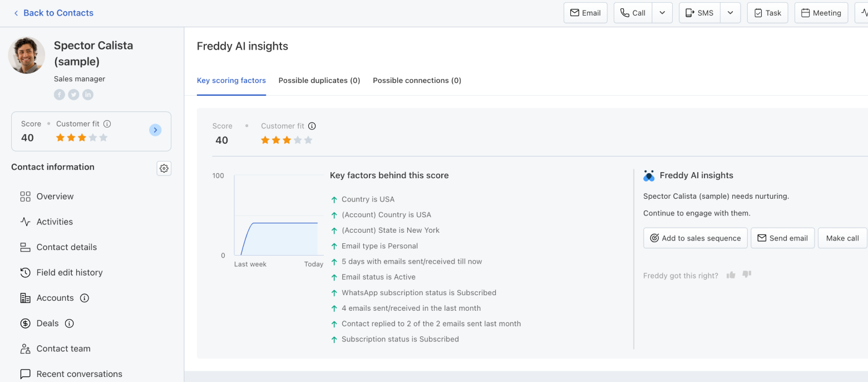Click the info icon next to Accounts
This screenshot has width=868, height=382.
[85, 298]
